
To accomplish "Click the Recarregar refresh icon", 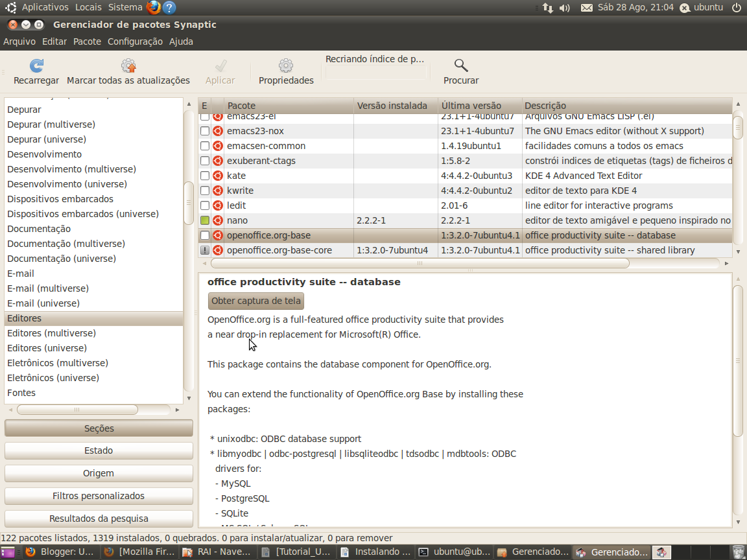I will [36, 65].
